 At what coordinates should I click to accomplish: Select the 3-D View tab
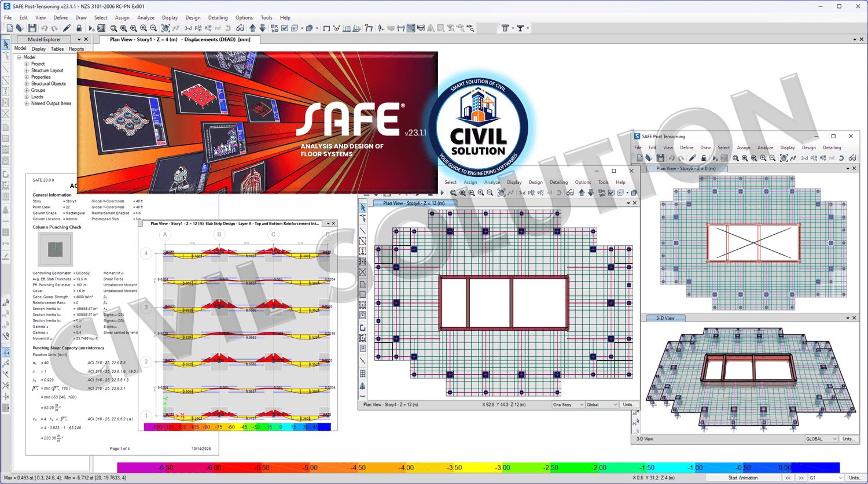tap(665, 318)
